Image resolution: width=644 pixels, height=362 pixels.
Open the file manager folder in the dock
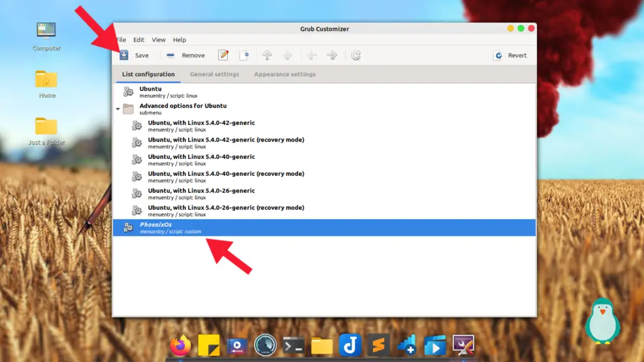[322, 346]
